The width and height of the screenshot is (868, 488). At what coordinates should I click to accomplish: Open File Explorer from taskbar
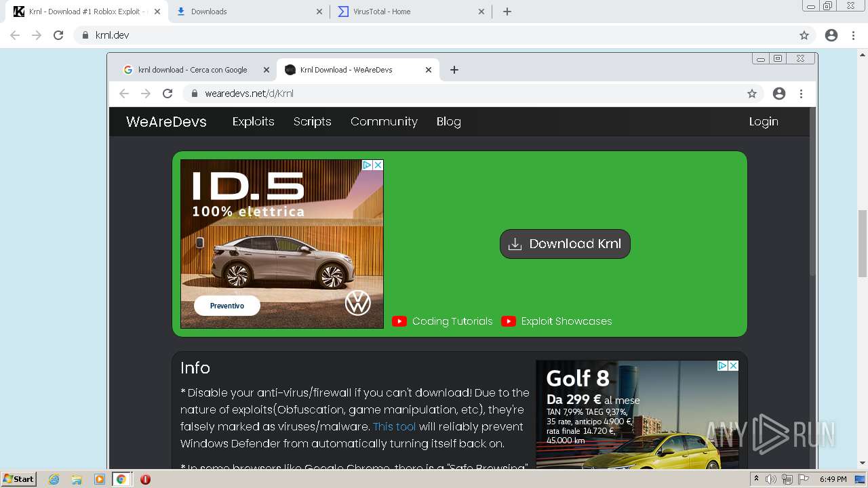coord(77,479)
